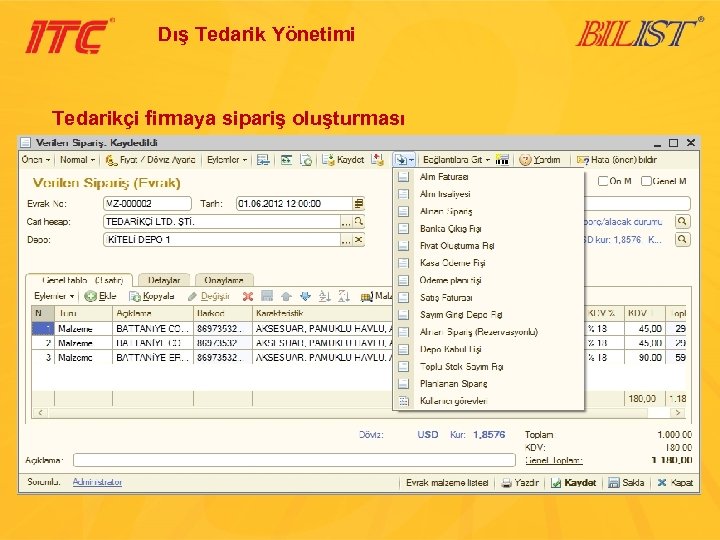Choose Sayım Giriş Depo Fişi from the menu
720x540 pixels.
[x=489, y=315]
